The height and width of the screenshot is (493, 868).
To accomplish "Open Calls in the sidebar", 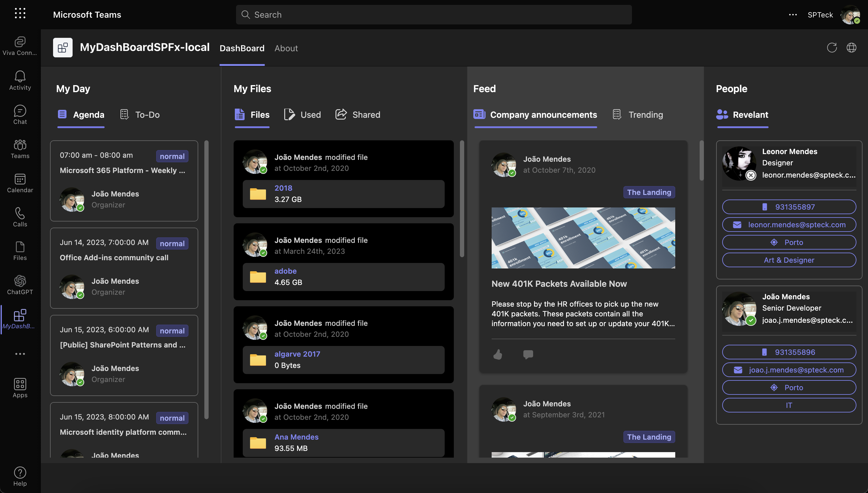I will [x=20, y=218].
